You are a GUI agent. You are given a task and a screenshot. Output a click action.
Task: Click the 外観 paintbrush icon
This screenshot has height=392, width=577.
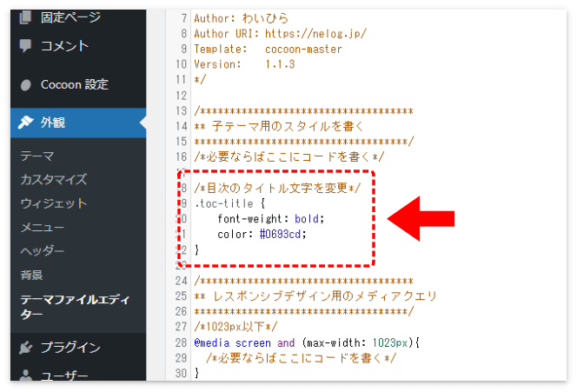(25, 123)
